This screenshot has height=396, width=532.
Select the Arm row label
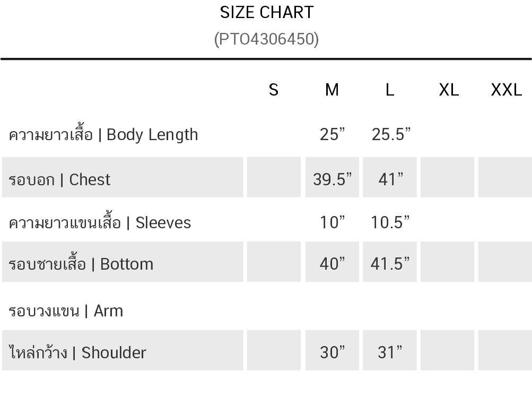65,311
